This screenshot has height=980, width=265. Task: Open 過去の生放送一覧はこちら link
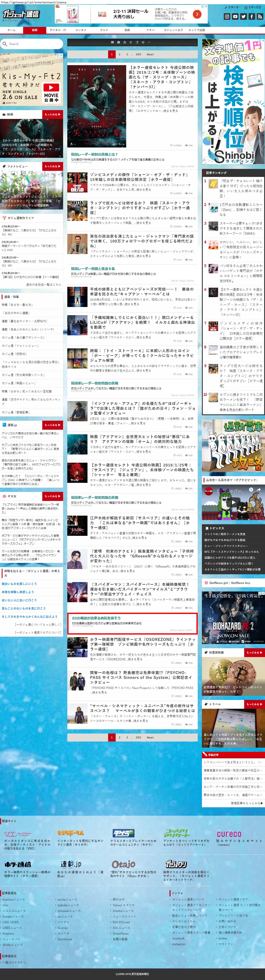click(43, 285)
